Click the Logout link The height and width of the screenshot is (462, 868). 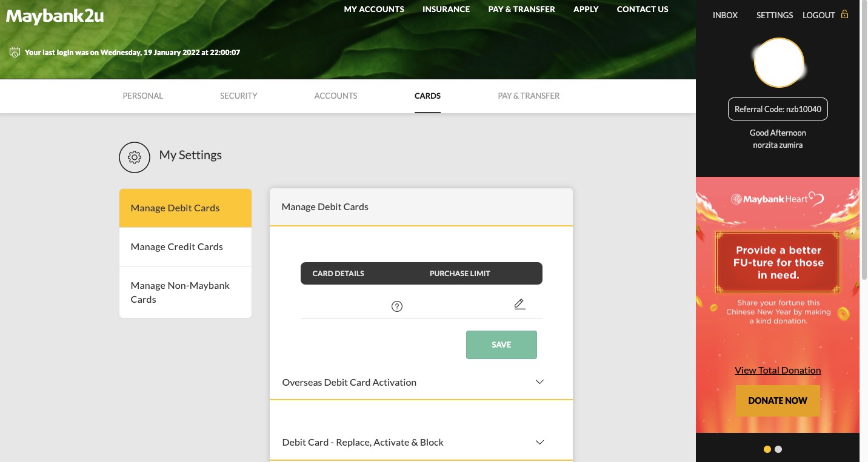coord(819,15)
